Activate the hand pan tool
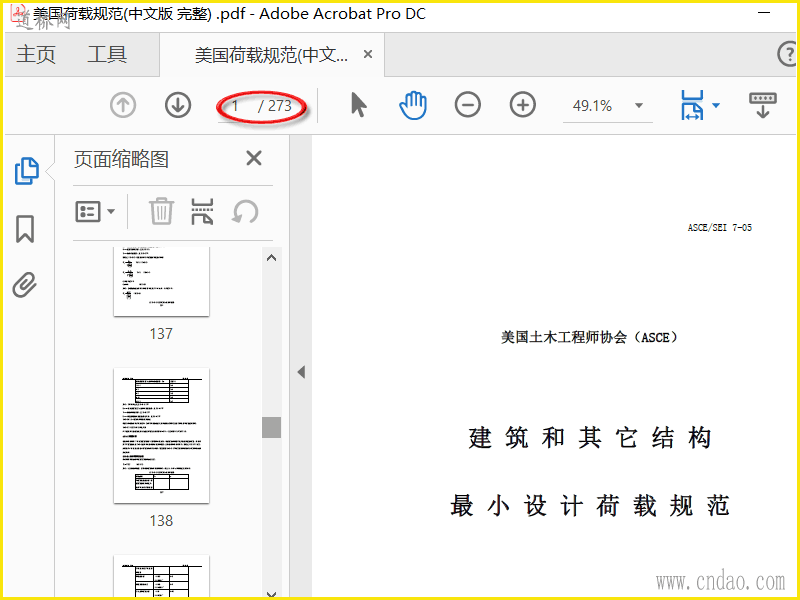Viewport: 800px width, 600px height. pyautogui.click(x=413, y=106)
